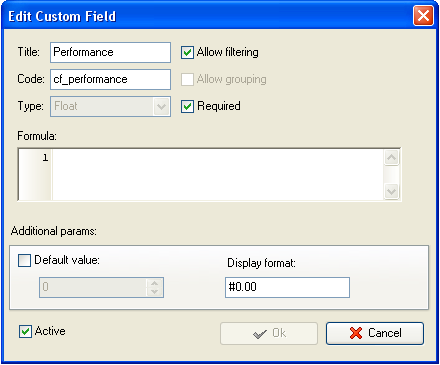Decrease default value with spinner down arrow

154,292
